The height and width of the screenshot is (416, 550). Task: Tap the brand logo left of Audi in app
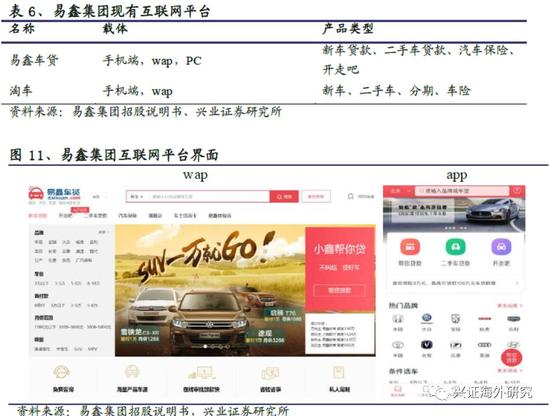tap(455, 345)
